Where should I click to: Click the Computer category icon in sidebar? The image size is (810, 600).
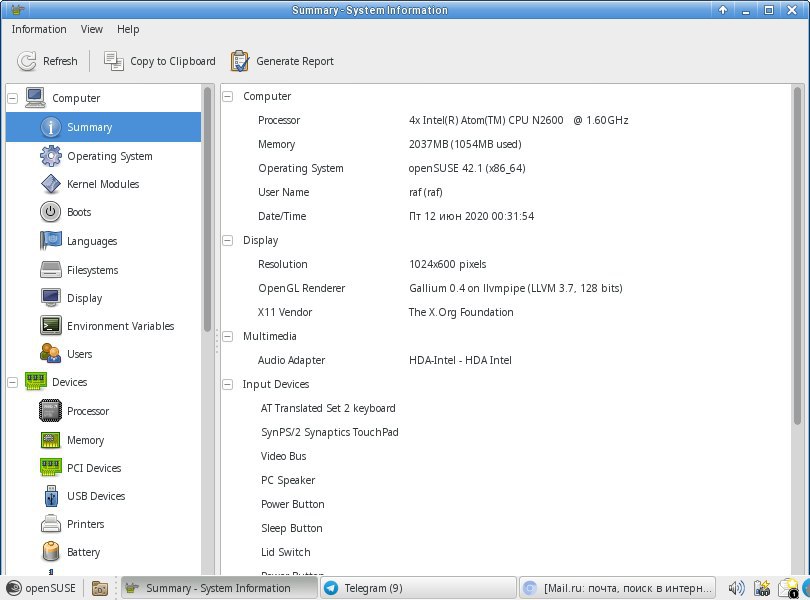[35, 98]
